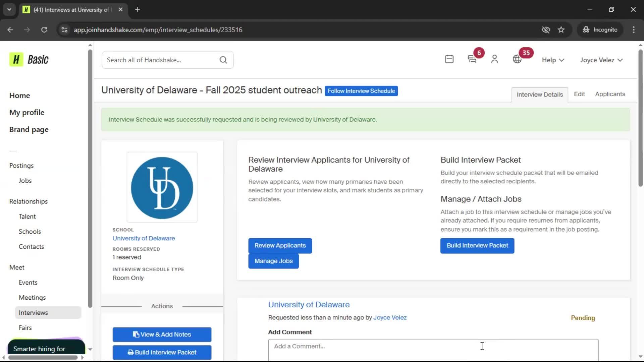
Task: Open a new browser tab
Action: (x=137, y=10)
